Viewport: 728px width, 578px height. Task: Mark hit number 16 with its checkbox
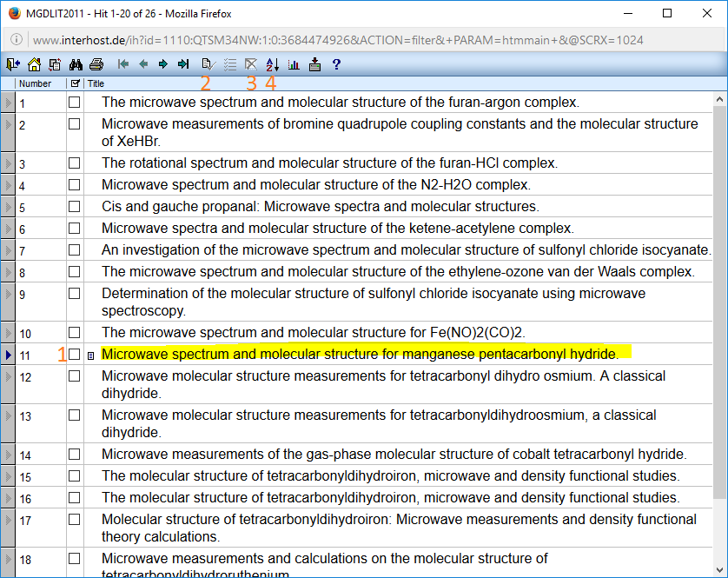click(75, 498)
